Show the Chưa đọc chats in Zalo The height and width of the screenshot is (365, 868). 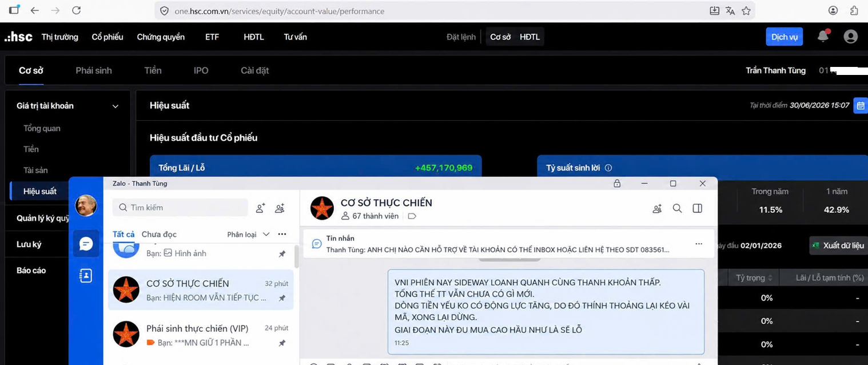click(159, 234)
